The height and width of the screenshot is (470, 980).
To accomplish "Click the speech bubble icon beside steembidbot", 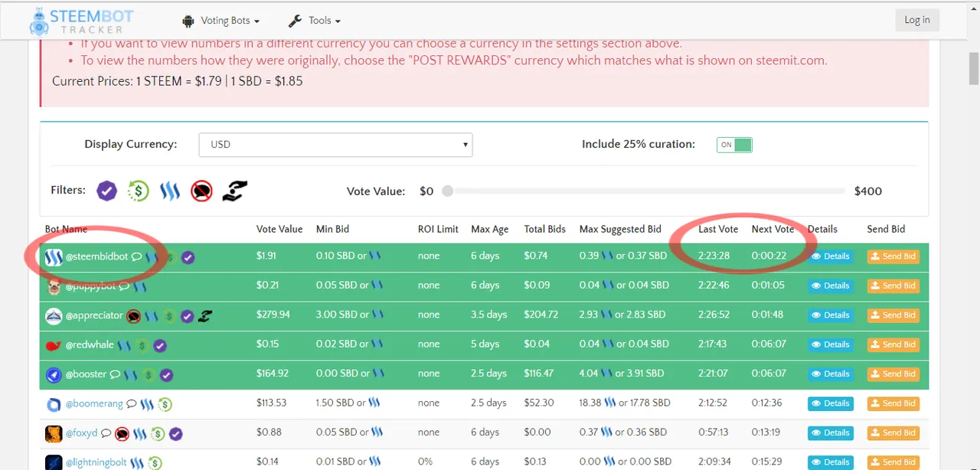I will pos(136,257).
